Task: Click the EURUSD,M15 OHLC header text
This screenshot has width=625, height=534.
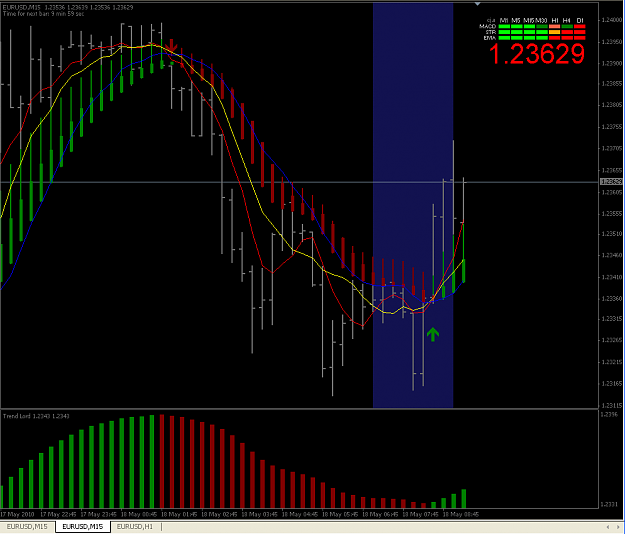Action: tap(68, 7)
